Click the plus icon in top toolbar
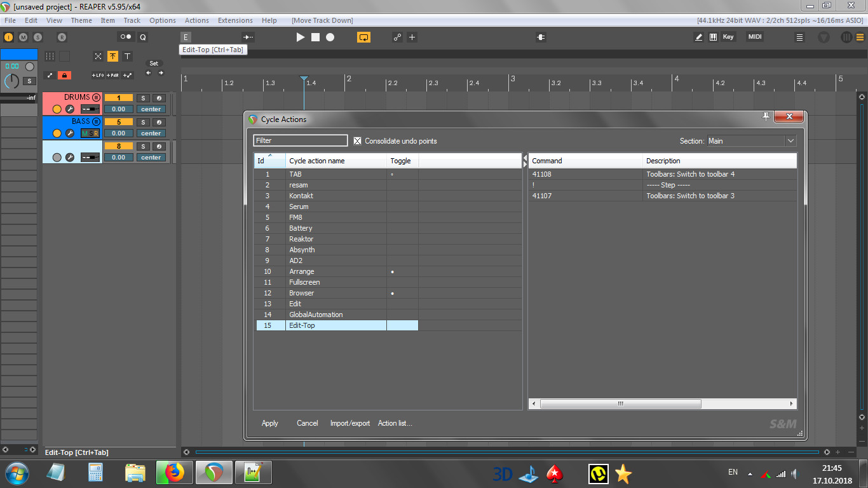Image resolution: width=868 pixels, height=488 pixels. [x=412, y=37]
